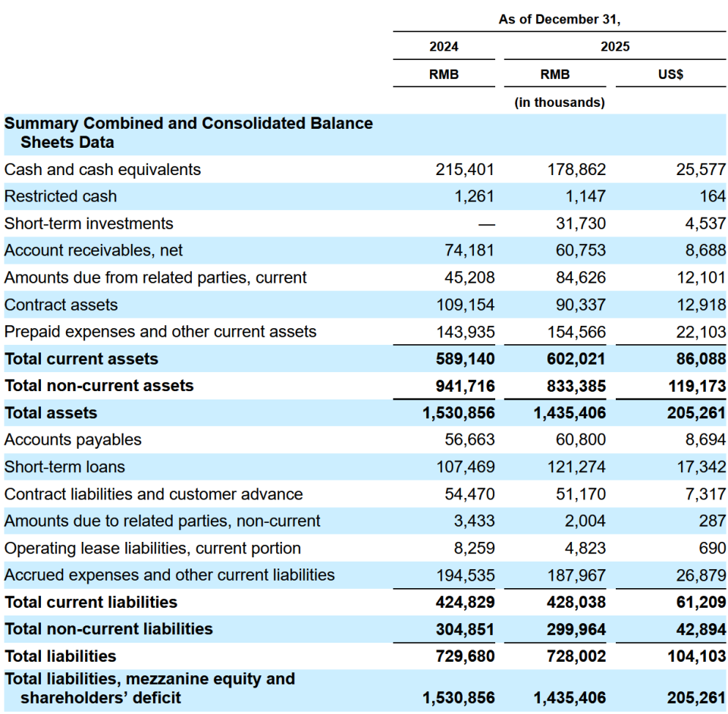Select Short-term loans 2024 value 107,469
The width and height of the screenshot is (728, 714).
(465, 467)
